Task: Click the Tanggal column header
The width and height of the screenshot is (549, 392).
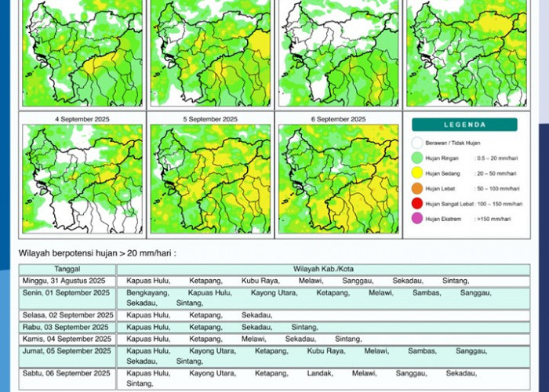Action: click(67, 269)
